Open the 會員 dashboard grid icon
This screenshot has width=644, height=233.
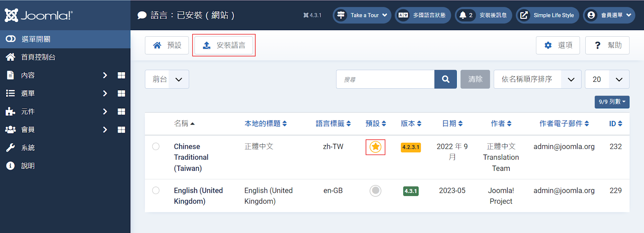tap(121, 130)
